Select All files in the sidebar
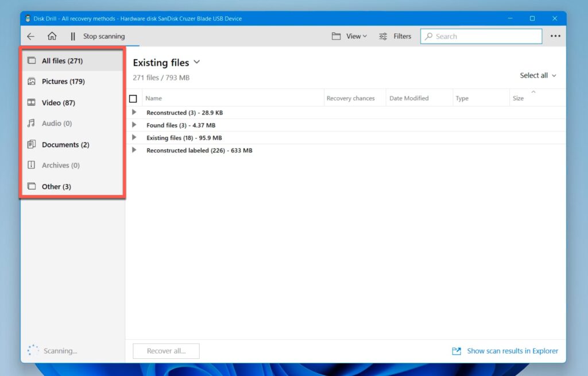The width and height of the screenshot is (588, 376). click(60, 60)
